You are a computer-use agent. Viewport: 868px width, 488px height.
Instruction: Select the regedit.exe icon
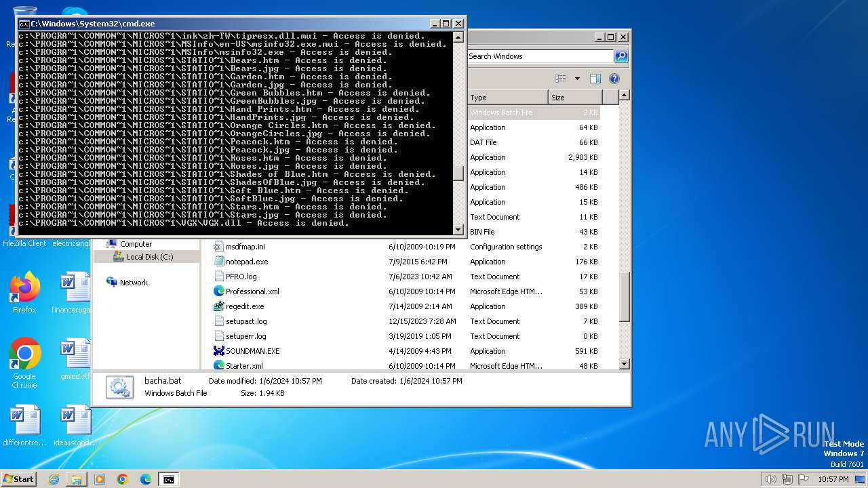[x=219, y=306]
